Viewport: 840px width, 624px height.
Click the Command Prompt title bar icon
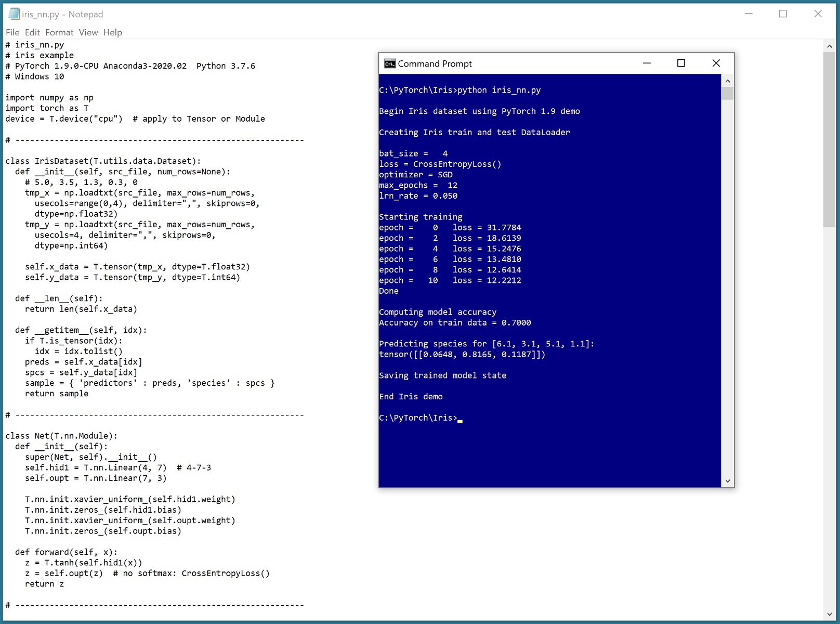point(390,63)
